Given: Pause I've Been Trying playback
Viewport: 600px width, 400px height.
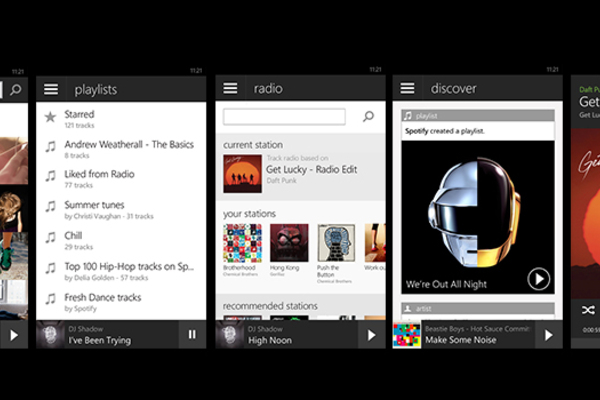Looking at the screenshot, I should coord(192,335).
